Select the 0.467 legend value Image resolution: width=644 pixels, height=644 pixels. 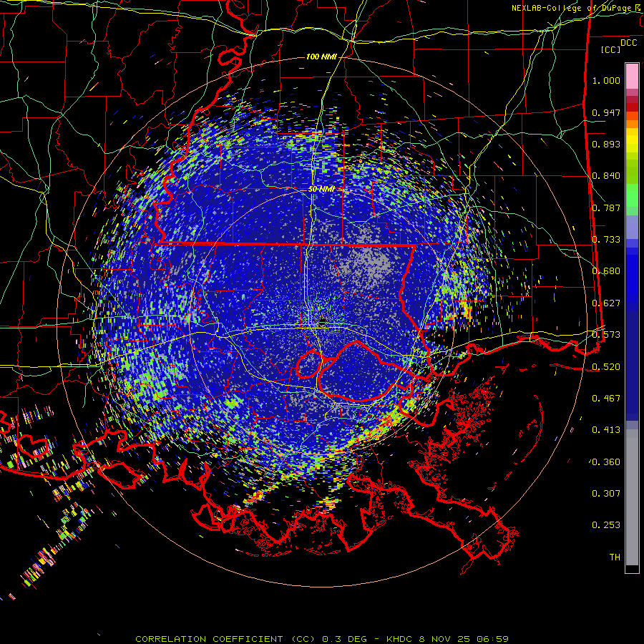point(606,399)
